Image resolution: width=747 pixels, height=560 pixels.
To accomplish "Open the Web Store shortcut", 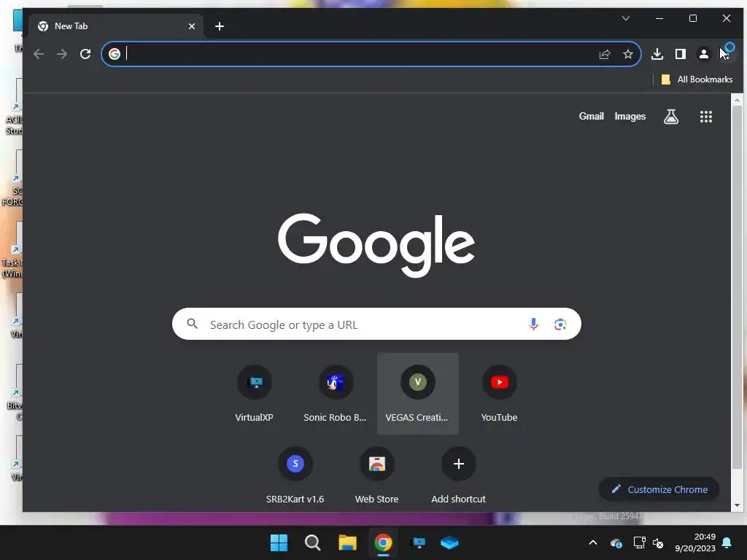I will [377, 475].
